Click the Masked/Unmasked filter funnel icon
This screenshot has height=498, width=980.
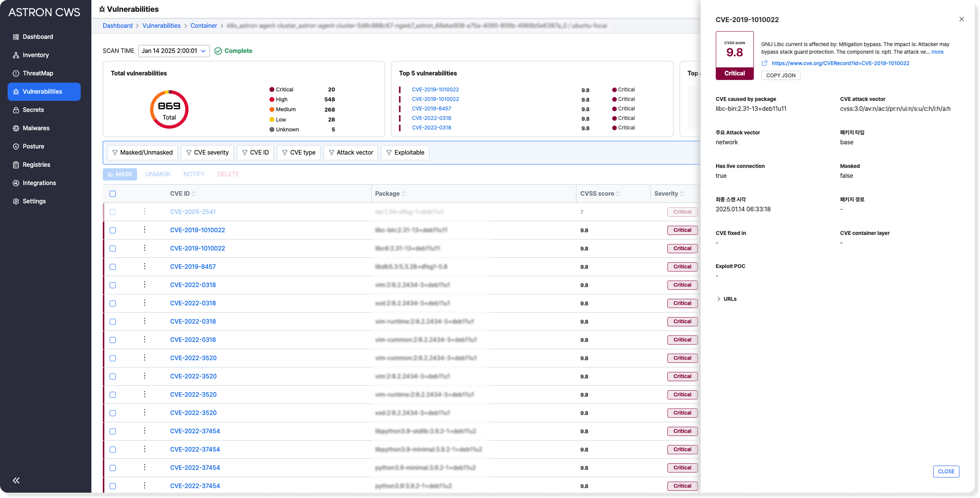click(x=115, y=153)
